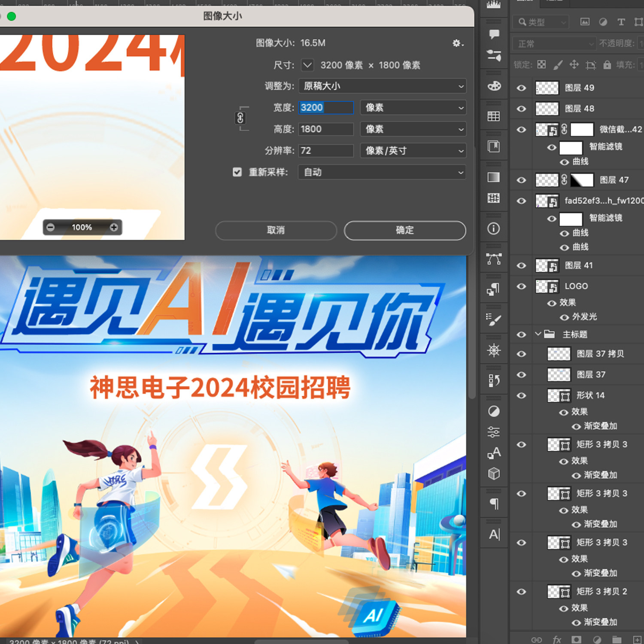This screenshot has width=644, height=644.
Task: Open the Brushes presets panel icon
Action: pyautogui.click(x=494, y=320)
